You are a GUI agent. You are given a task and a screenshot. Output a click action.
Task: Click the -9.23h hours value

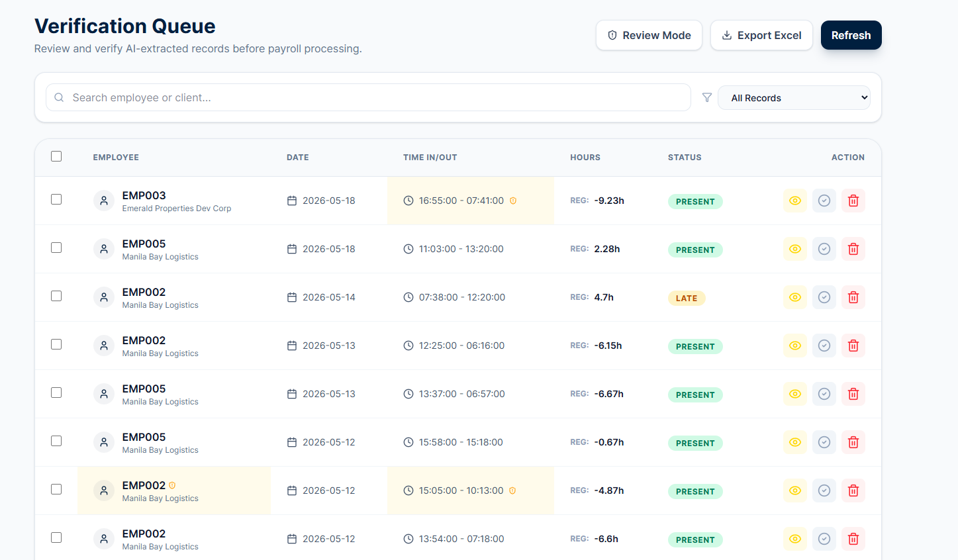(x=609, y=201)
